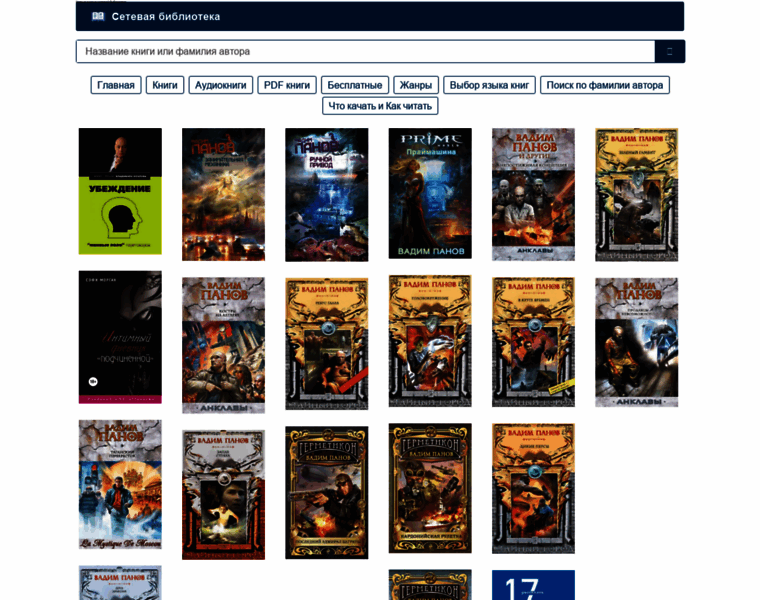Image resolution: width=760 pixels, height=600 pixels.
Task: Open Выбор языка книг
Action: click(x=490, y=85)
